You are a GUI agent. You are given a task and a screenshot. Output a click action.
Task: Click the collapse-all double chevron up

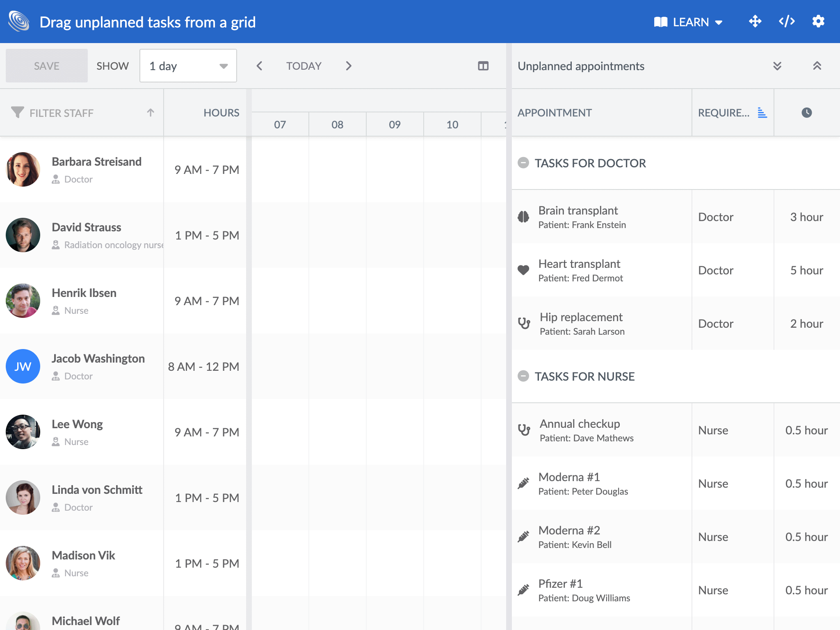[818, 66]
